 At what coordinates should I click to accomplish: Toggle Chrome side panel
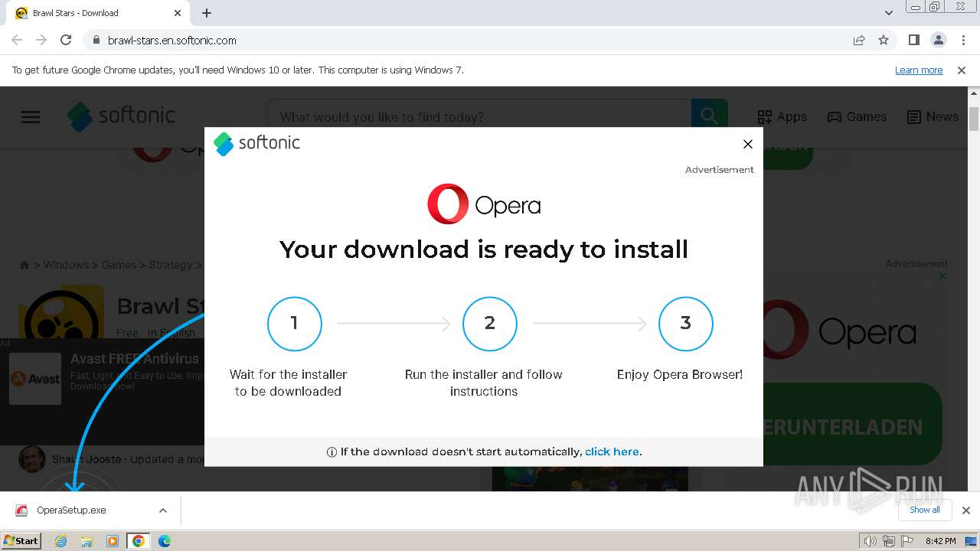(914, 41)
